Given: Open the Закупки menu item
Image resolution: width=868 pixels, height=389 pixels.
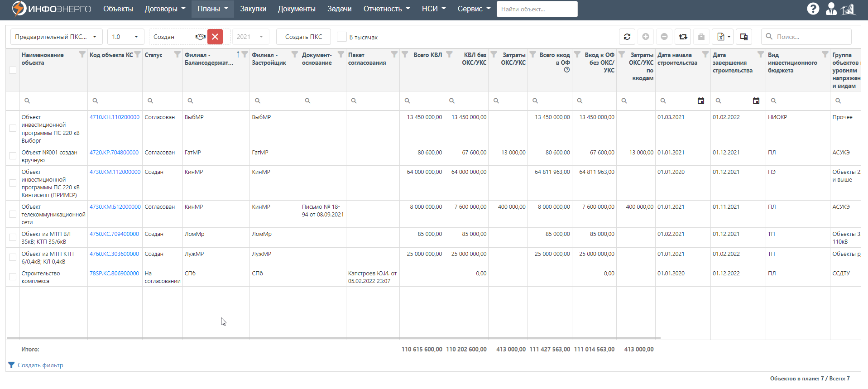Looking at the screenshot, I should [x=253, y=9].
